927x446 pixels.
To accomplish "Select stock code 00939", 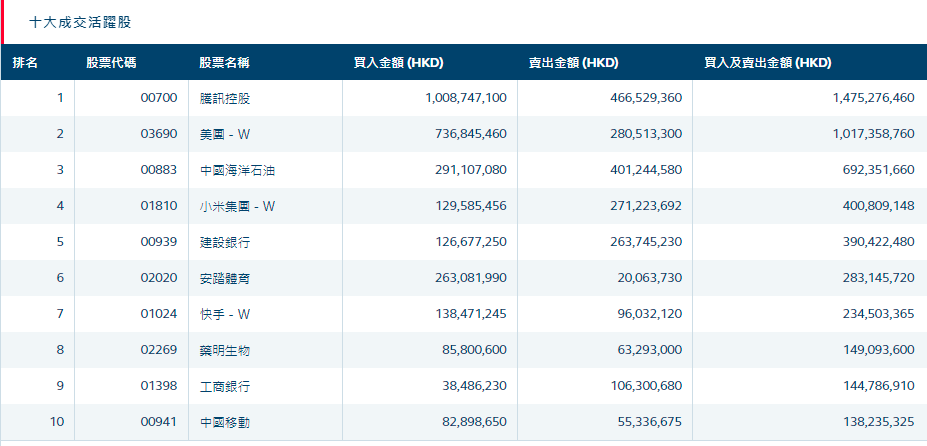I will 159,242.
